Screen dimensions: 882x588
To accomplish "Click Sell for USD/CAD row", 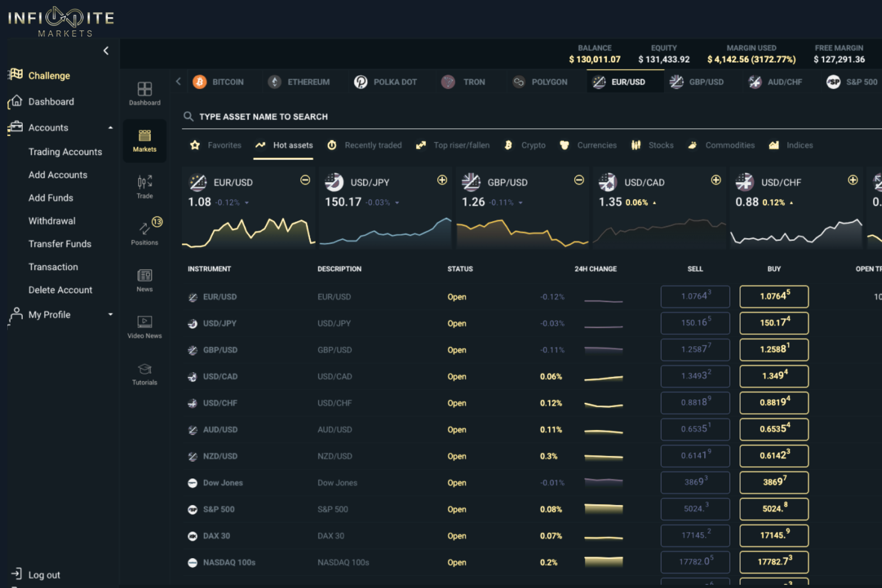I will (695, 376).
